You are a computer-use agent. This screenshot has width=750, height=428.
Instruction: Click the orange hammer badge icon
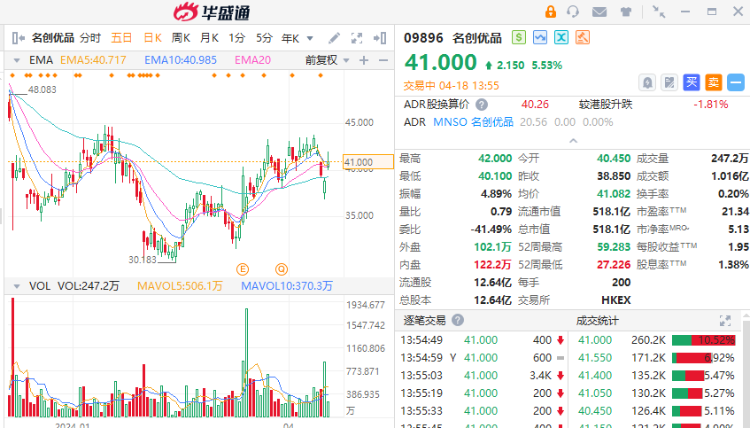click(582, 37)
